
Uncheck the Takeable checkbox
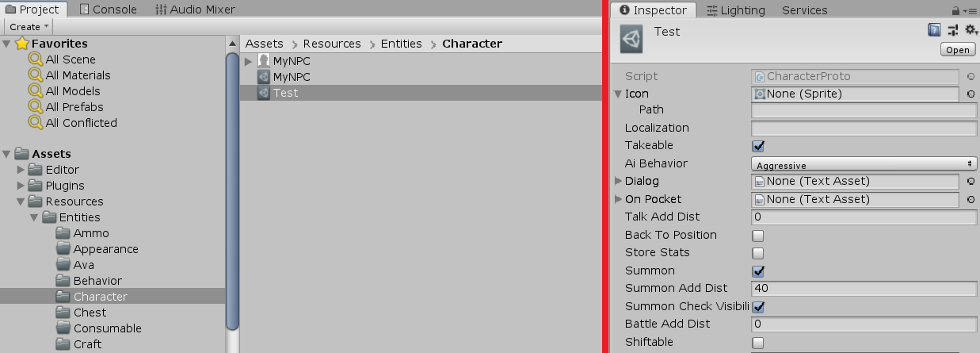click(x=758, y=146)
